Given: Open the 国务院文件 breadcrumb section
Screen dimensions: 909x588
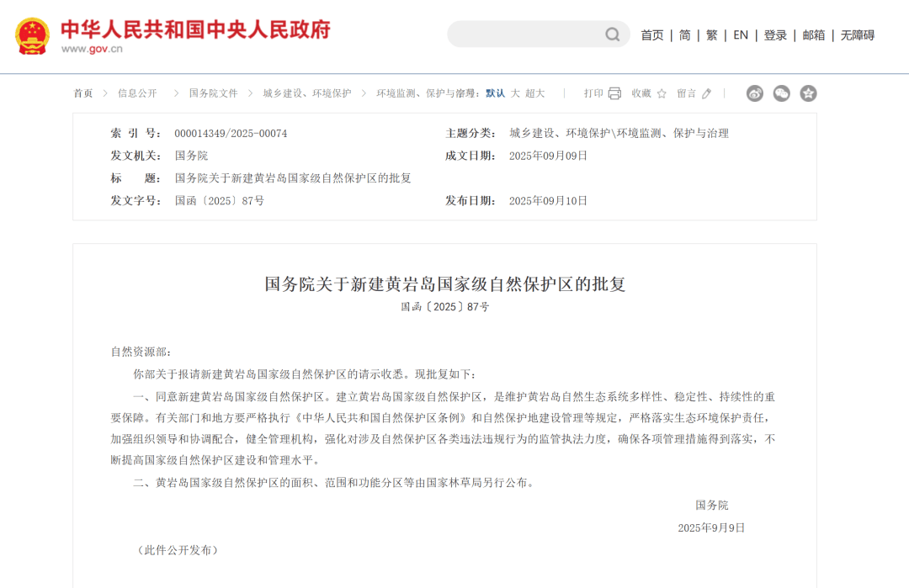Looking at the screenshot, I should point(212,93).
